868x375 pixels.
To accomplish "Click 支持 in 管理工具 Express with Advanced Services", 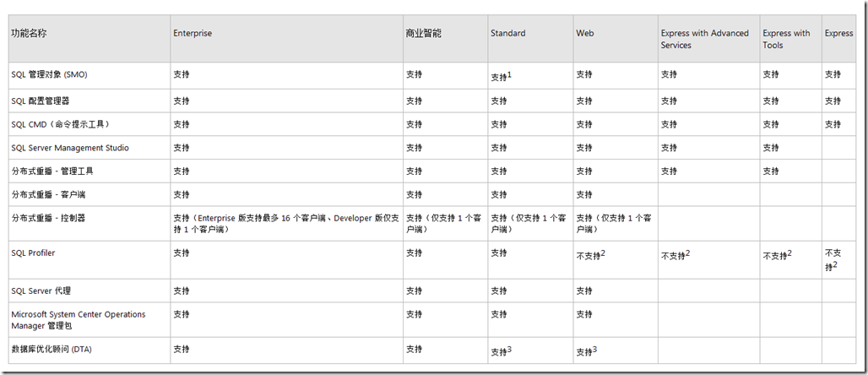I will [x=669, y=171].
